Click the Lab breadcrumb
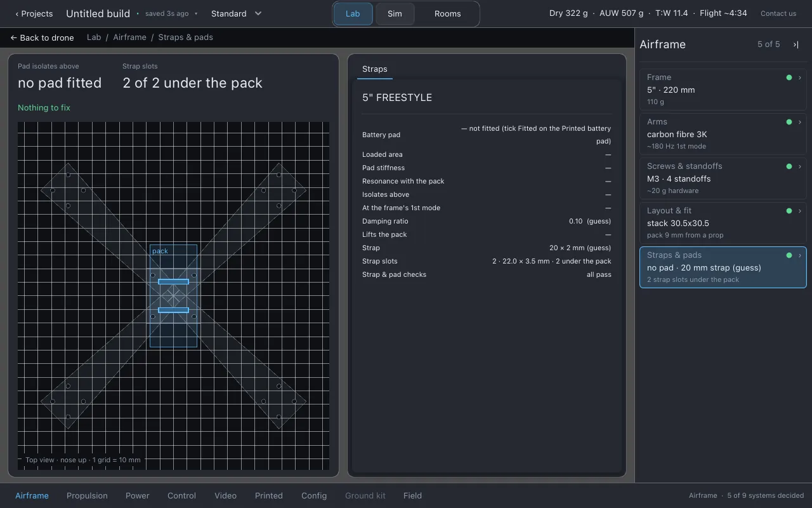The height and width of the screenshot is (508, 812). click(94, 37)
